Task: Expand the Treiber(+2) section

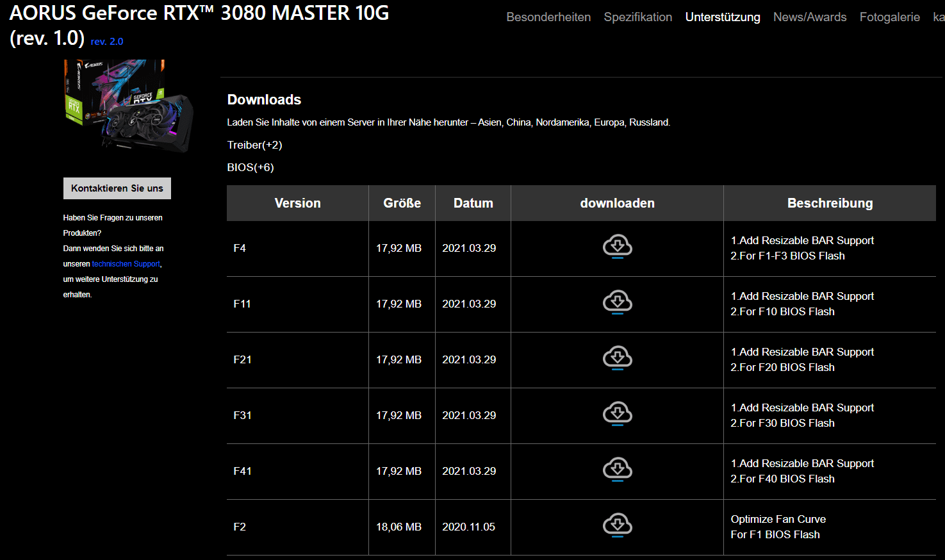Action: (x=254, y=145)
